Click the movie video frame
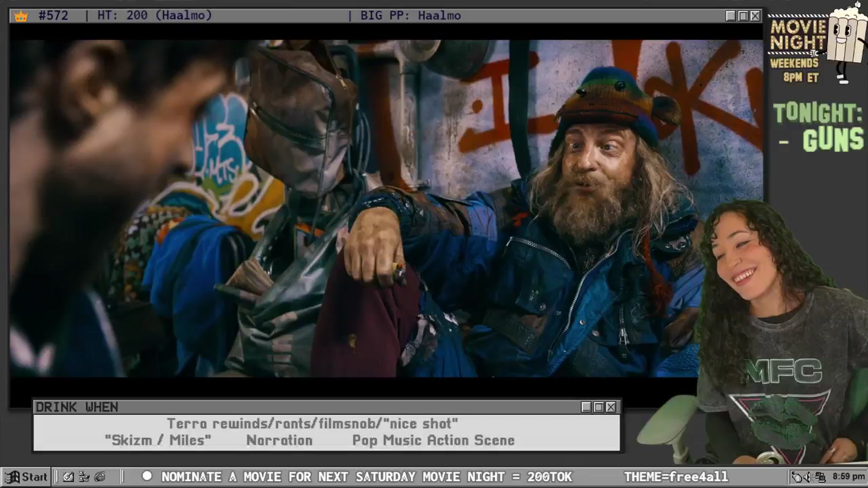Image resolution: width=868 pixels, height=488 pixels. pyautogui.click(x=386, y=208)
